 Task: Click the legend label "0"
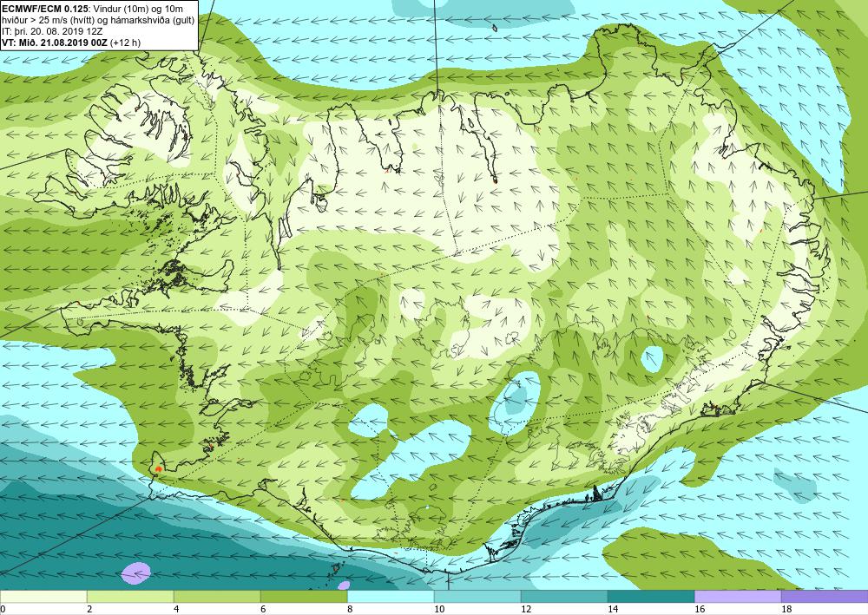(x=3, y=610)
